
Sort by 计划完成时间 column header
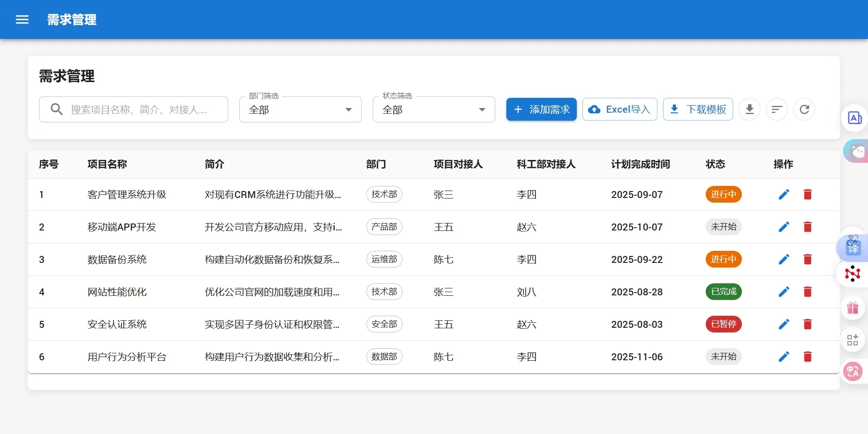(640, 164)
